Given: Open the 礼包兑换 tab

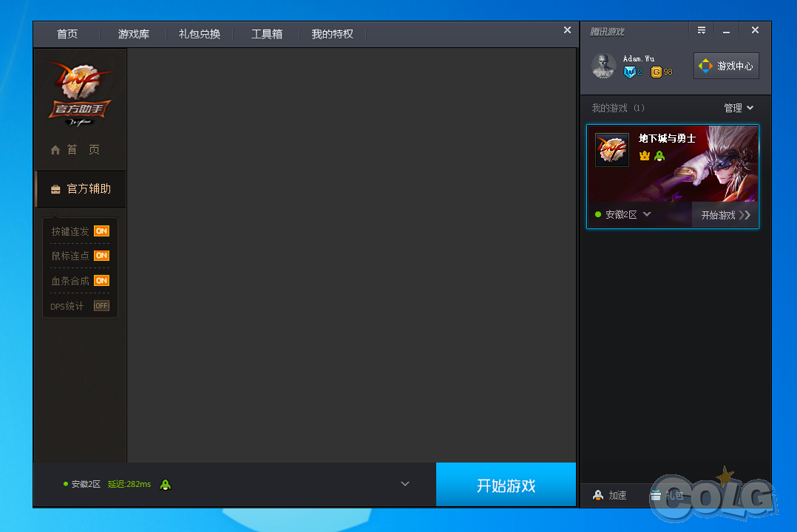Looking at the screenshot, I should pos(200,34).
